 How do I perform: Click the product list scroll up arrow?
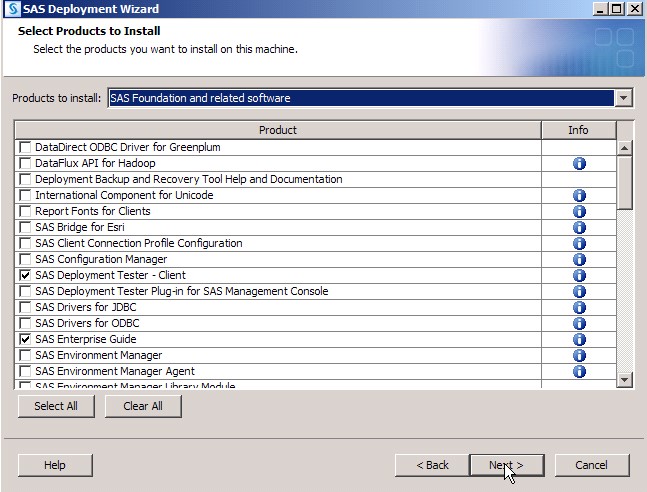click(x=625, y=148)
